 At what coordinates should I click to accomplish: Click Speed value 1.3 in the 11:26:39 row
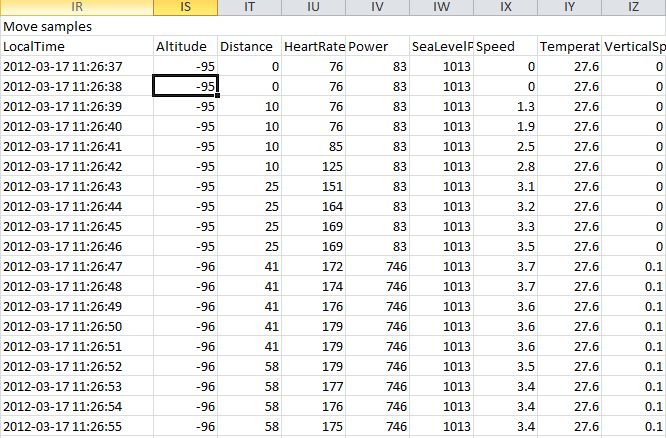click(x=506, y=106)
